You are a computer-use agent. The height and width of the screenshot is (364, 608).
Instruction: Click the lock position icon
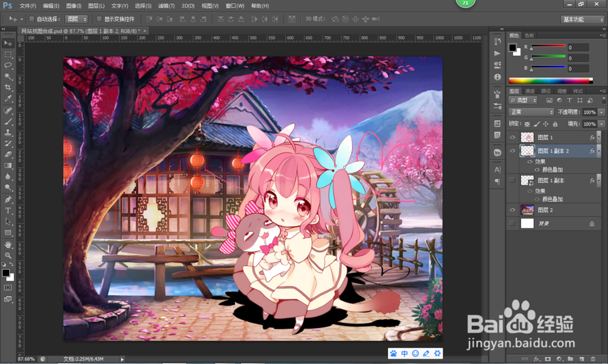tap(545, 124)
